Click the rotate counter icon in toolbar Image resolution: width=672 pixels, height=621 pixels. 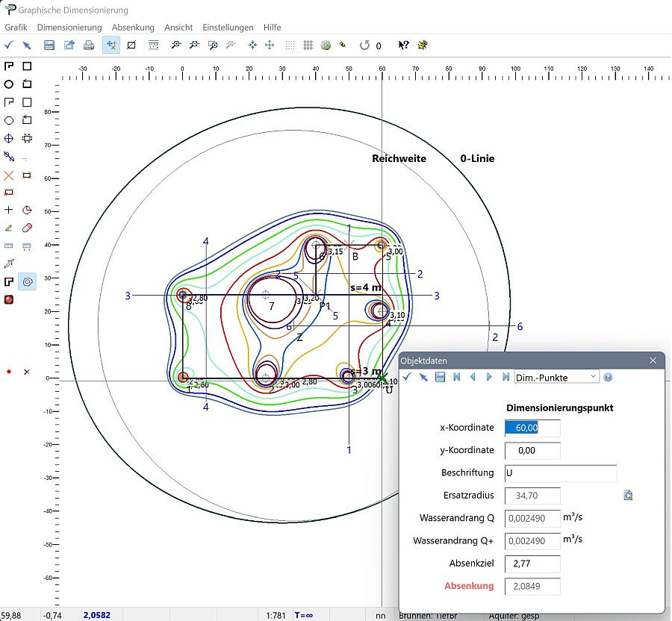(364, 46)
